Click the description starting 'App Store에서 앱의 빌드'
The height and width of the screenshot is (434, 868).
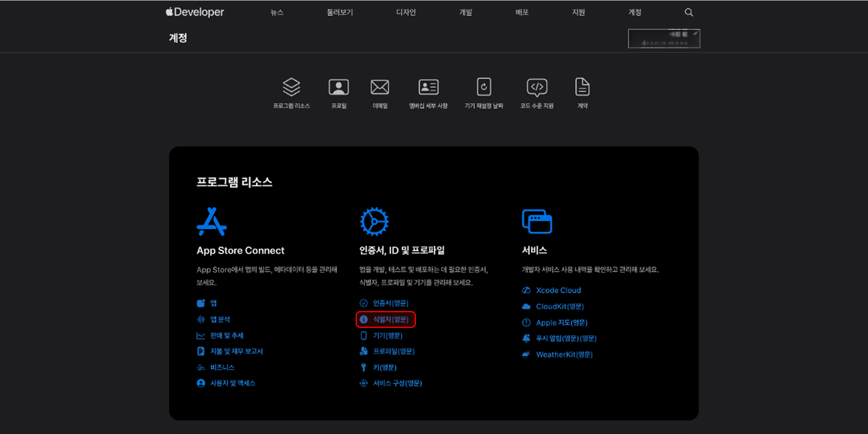coord(267,276)
